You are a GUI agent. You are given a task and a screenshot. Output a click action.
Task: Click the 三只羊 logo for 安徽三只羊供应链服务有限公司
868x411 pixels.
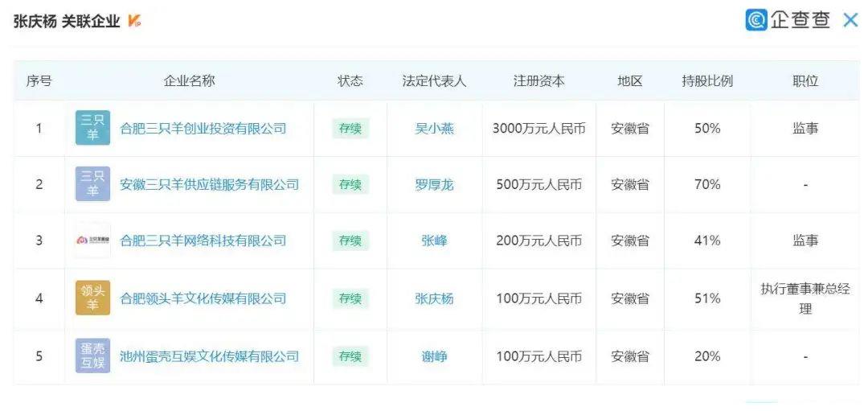pyautogui.click(x=93, y=184)
